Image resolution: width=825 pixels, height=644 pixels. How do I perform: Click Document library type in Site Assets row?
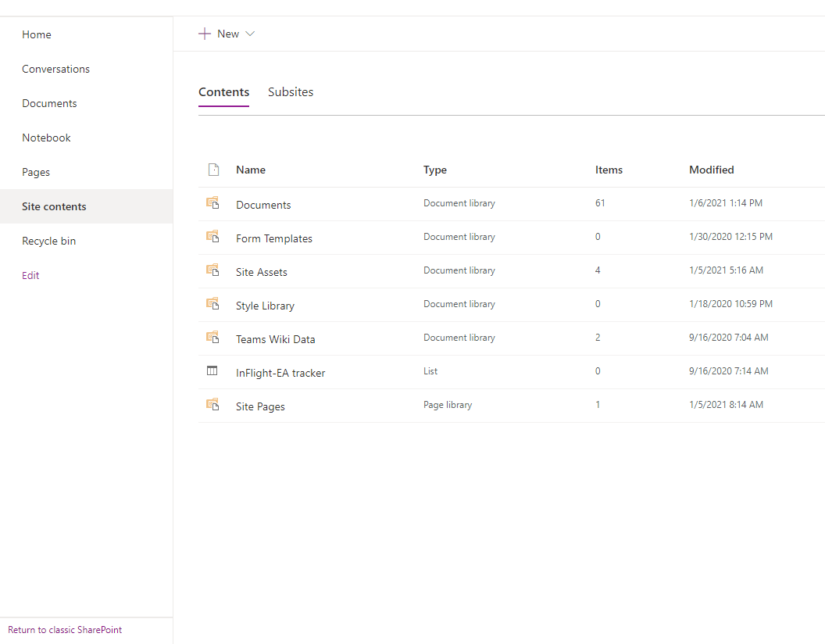(459, 270)
